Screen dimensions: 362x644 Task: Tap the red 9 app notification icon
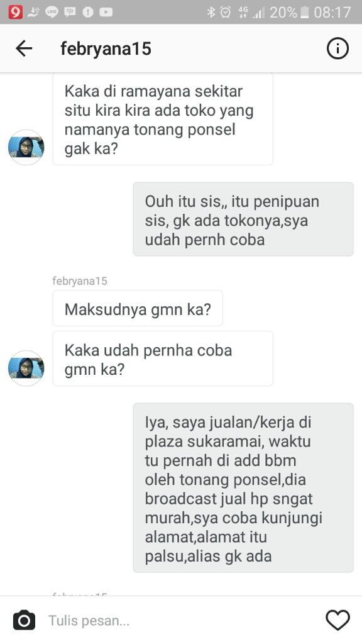[x=15, y=12]
